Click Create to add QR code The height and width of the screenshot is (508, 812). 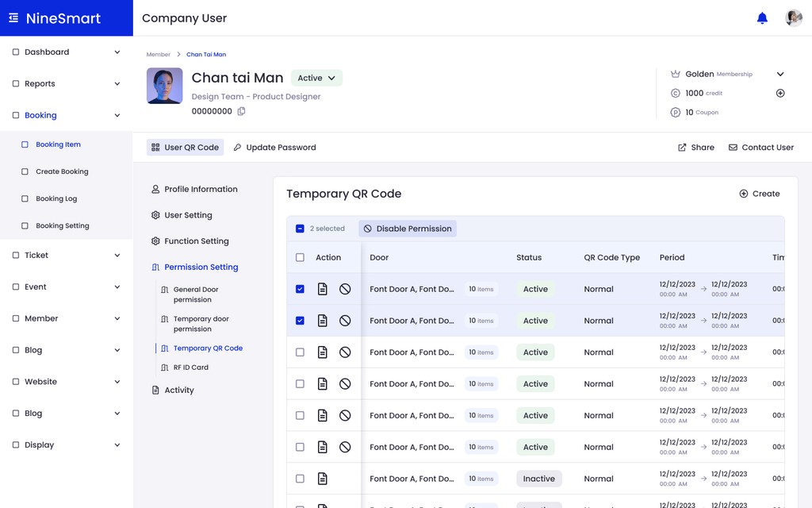point(759,194)
